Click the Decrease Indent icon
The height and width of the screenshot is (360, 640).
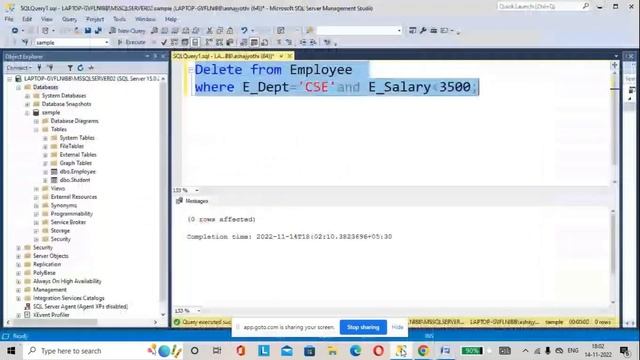click(303, 42)
